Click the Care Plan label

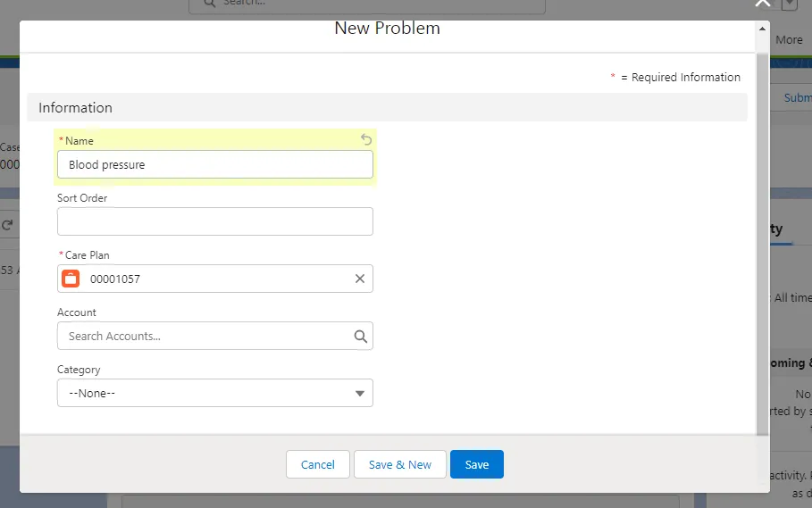(87, 255)
